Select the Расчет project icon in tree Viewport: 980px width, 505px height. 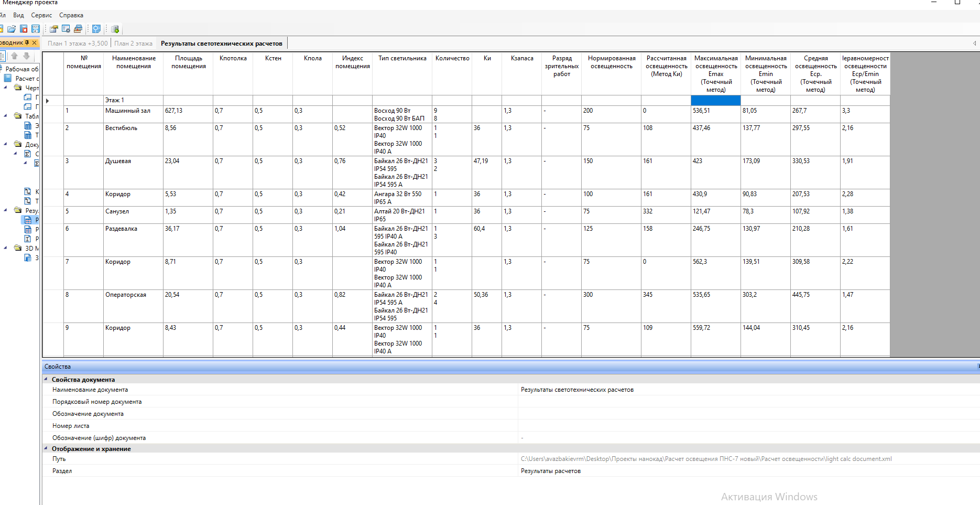click(x=8, y=78)
